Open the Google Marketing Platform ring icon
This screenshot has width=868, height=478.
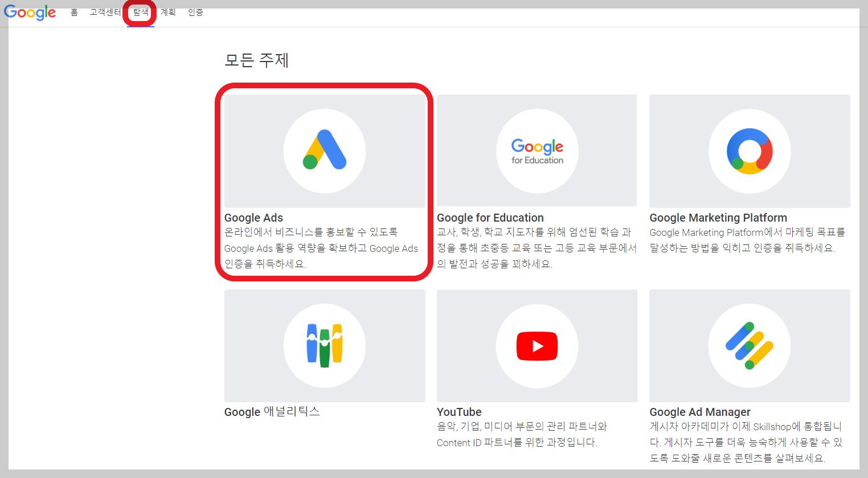point(750,151)
